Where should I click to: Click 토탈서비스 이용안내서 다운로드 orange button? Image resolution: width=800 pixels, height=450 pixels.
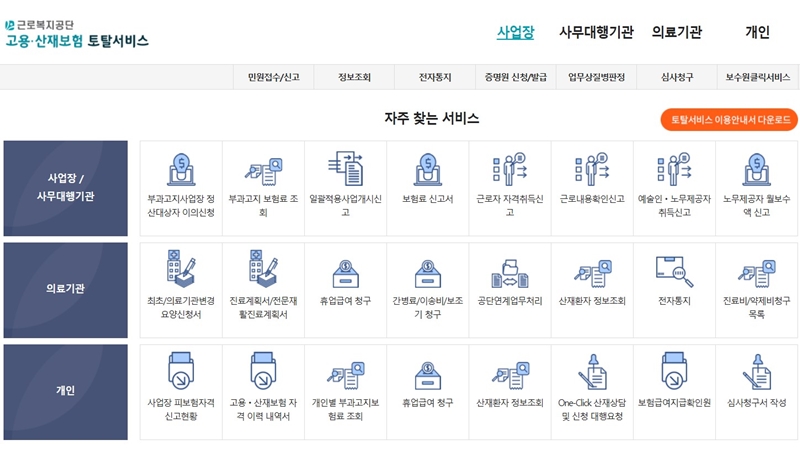click(x=729, y=119)
